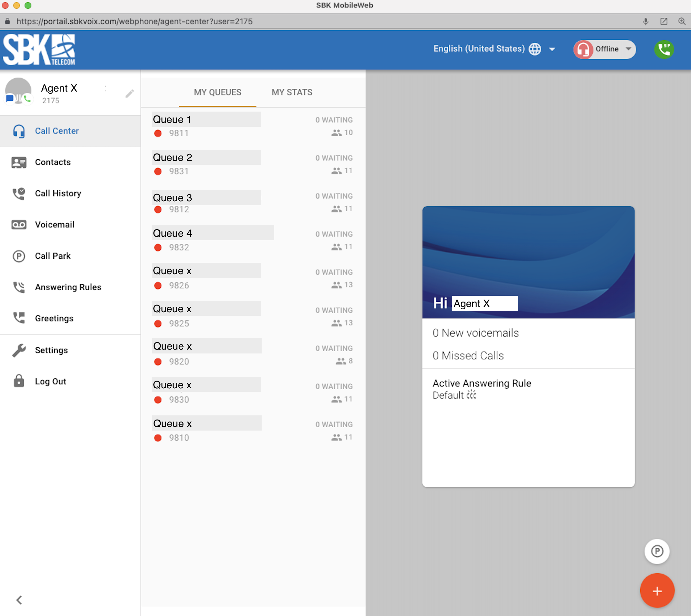This screenshot has height=616, width=691.
Task: Open the Voicemail section
Action: pyautogui.click(x=70, y=225)
